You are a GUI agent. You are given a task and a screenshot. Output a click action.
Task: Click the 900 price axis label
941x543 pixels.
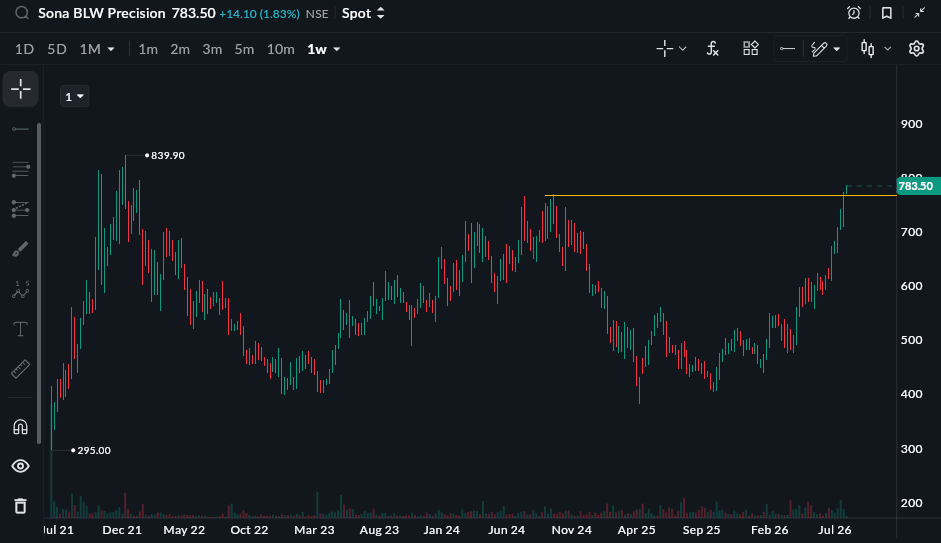pos(912,124)
